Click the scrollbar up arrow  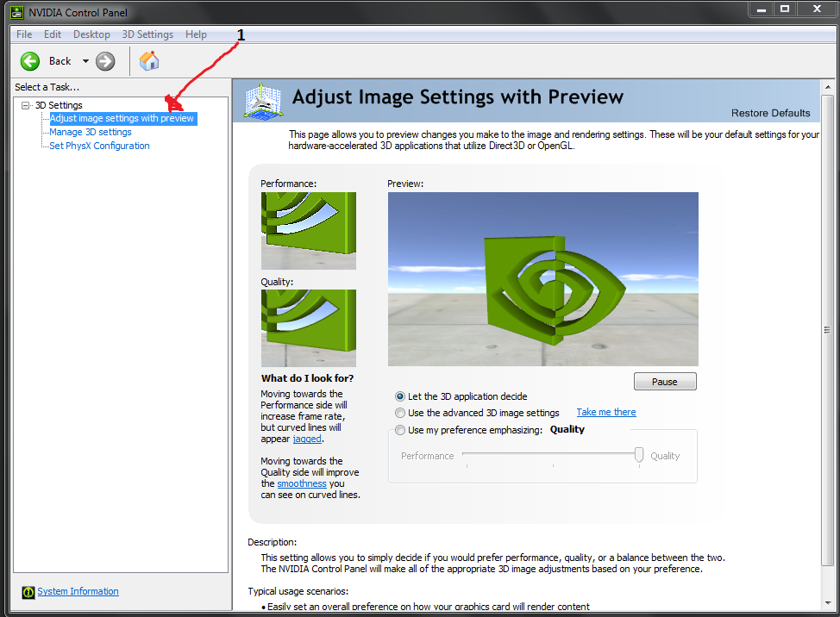coord(827,87)
